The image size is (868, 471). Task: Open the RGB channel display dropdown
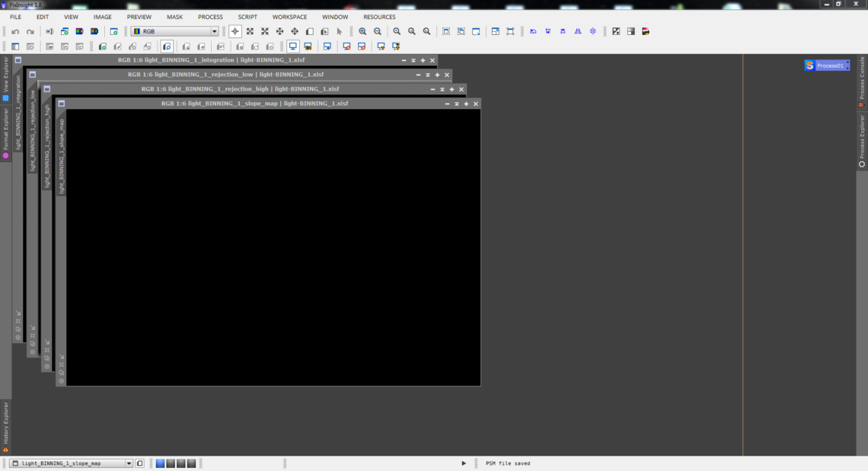click(x=174, y=32)
